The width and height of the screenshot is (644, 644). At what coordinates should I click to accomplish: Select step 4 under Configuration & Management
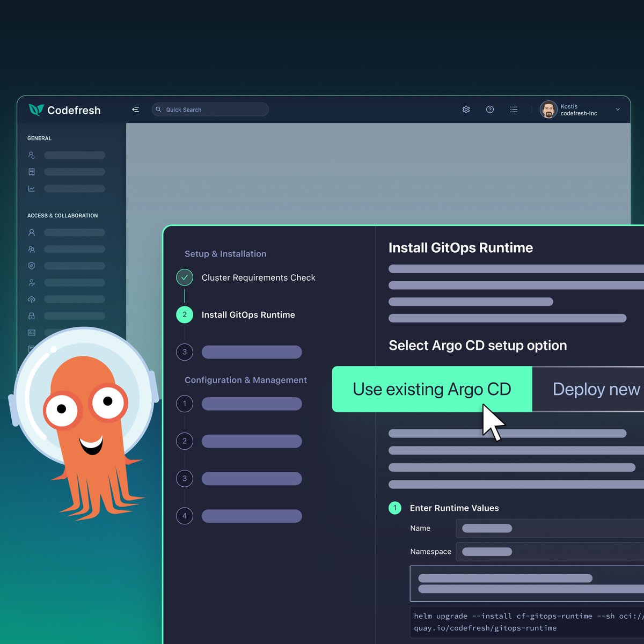pos(185,516)
